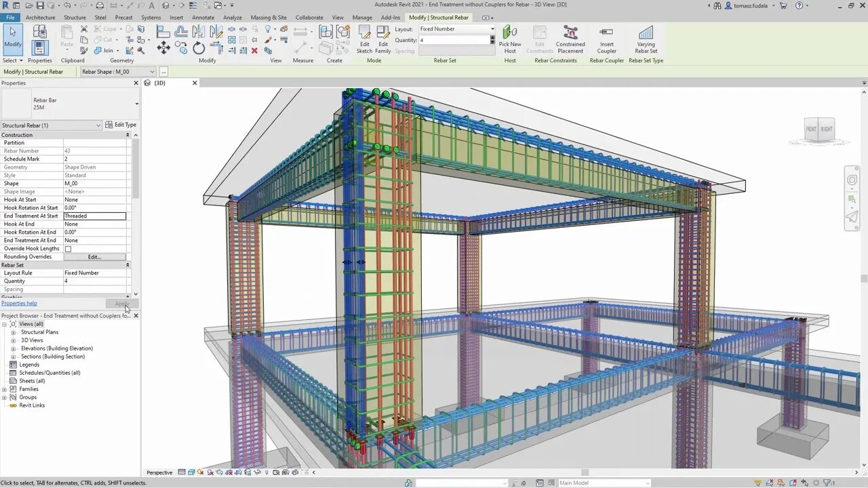Click the Align tool icon

coord(163,31)
